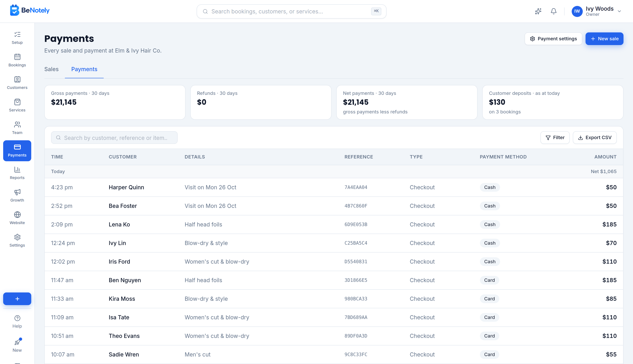Select Payments in the sidebar

click(x=17, y=151)
